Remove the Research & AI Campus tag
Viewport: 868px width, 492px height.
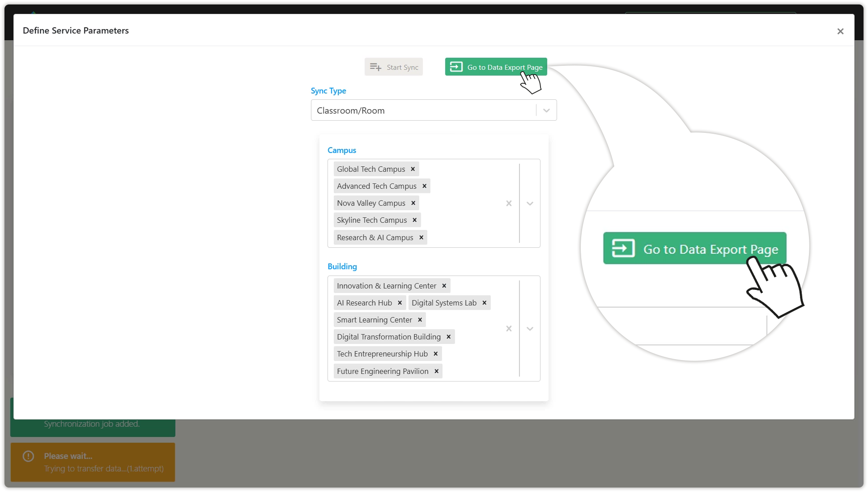click(x=421, y=238)
